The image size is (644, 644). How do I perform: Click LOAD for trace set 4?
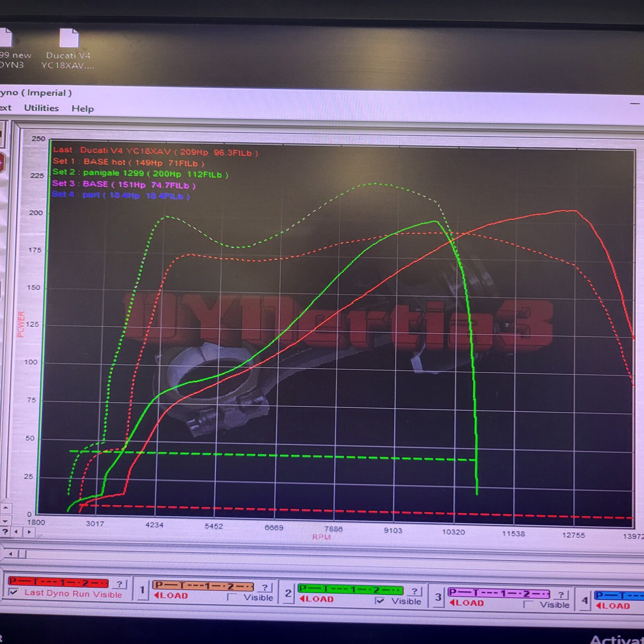pos(613,605)
